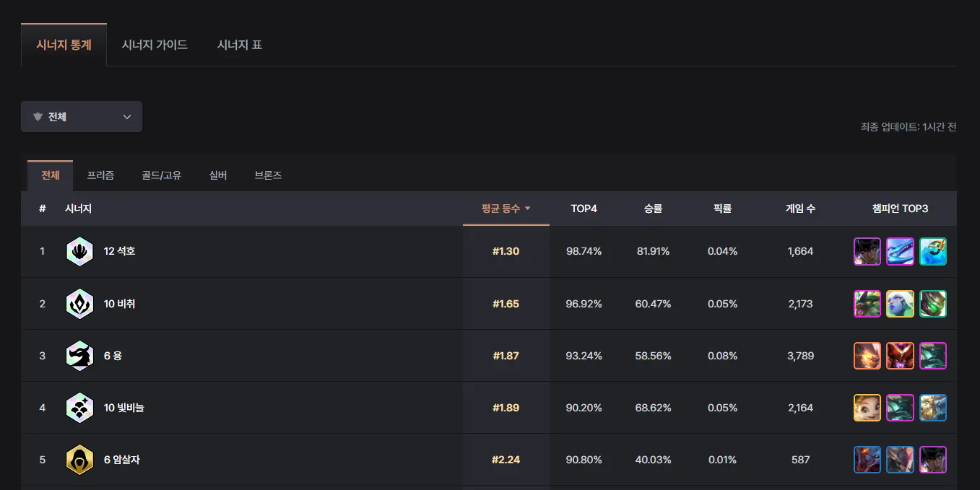The height and width of the screenshot is (490, 980).
Task: Sort table by TOP4 column
Action: tap(584, 209)
